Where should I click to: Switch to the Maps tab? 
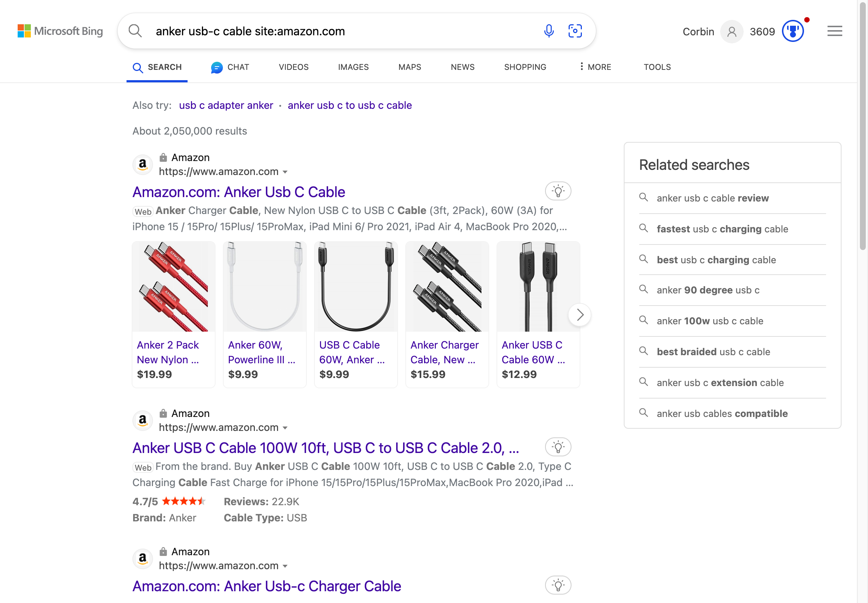point(410,67)
